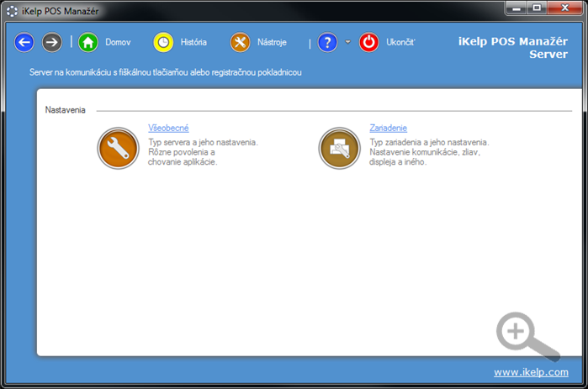
Task: Select the História toolbar label
Action: pyautogui.click(x=193, y=42)
